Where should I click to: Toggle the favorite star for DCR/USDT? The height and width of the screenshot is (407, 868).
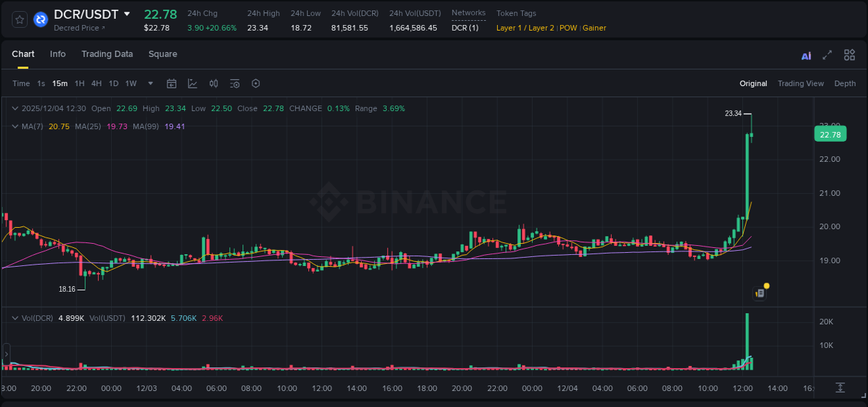pos(19,19)
